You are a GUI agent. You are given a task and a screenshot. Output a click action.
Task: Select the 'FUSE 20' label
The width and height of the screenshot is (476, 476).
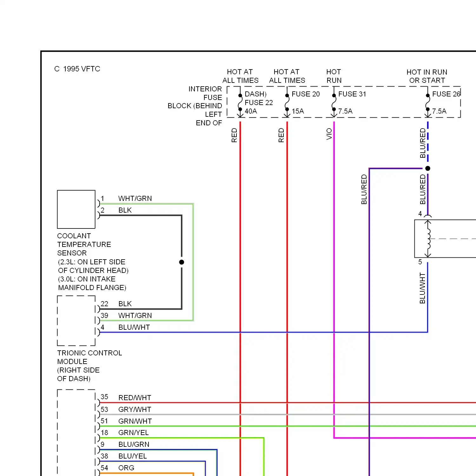click(x=306, y=94)
